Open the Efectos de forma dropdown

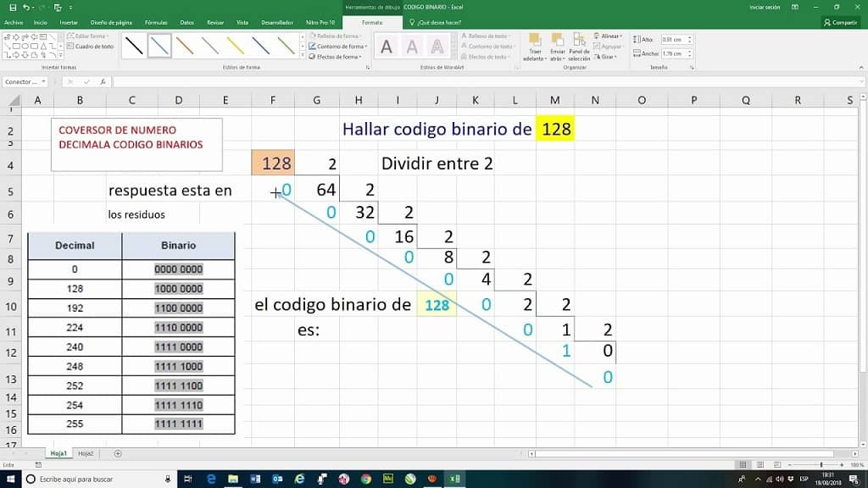[336, 56]
